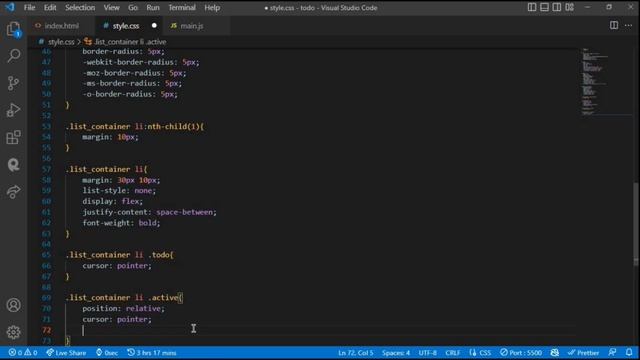The height and width of the screenshot is (360, 640).
Task: Click Live Share in status bar
Action: (x=66, y=353)
